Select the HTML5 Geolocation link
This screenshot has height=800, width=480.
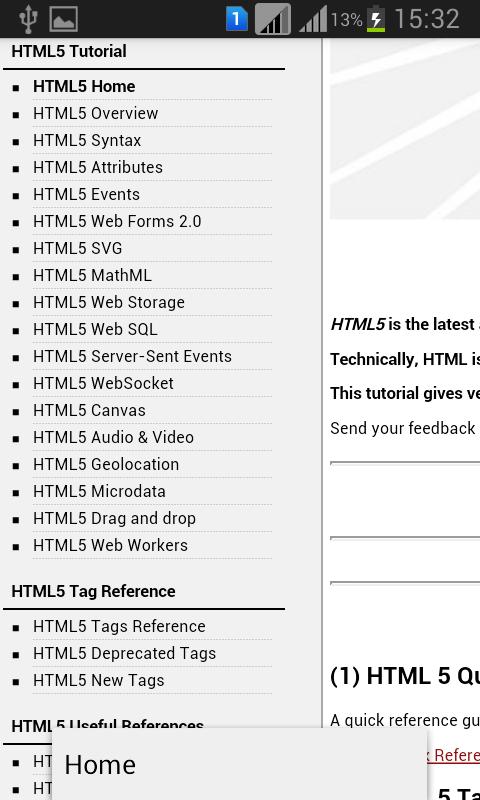point(106,465)
